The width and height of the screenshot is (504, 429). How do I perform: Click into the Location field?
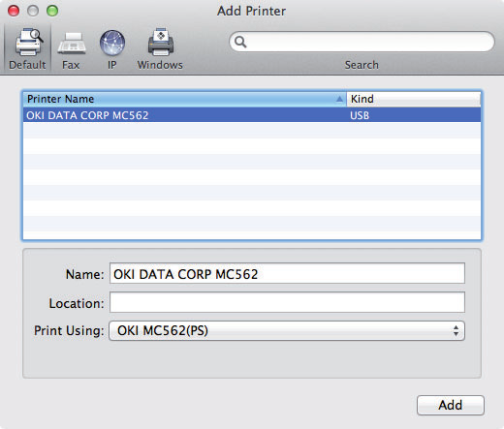(287, 302)
